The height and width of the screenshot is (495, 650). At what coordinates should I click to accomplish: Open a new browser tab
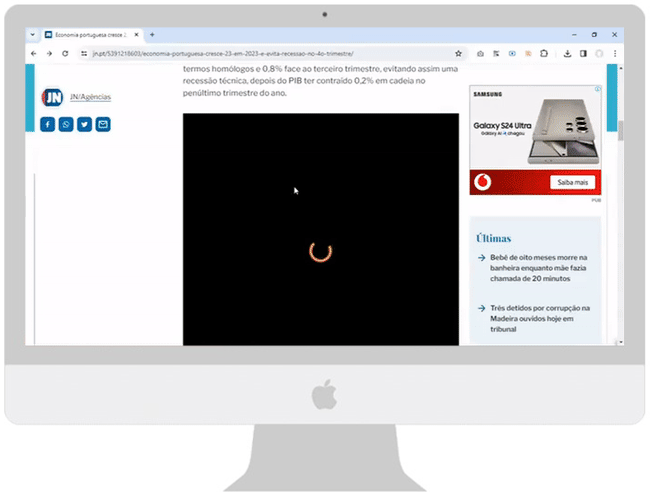coord(152,35)
